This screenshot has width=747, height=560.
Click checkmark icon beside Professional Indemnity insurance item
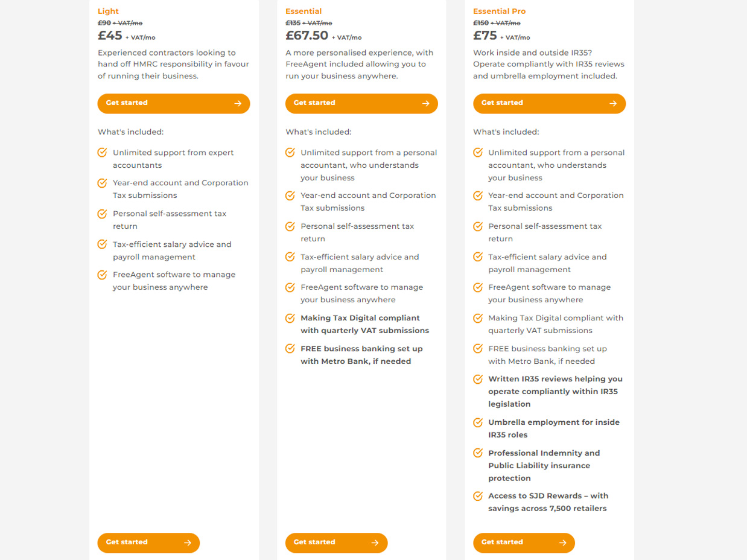coord(478,453)
